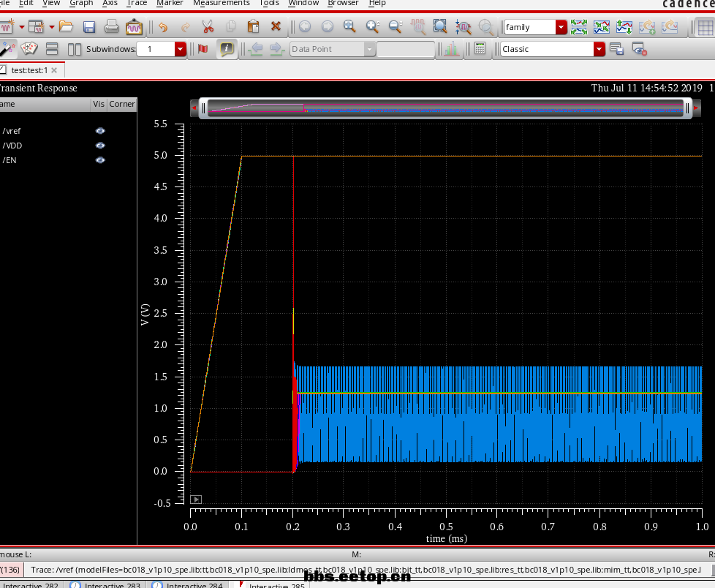Open the Measurements menu
This screenshot has height=588, width=715.
pyautogui.click(x=222, y=3)
